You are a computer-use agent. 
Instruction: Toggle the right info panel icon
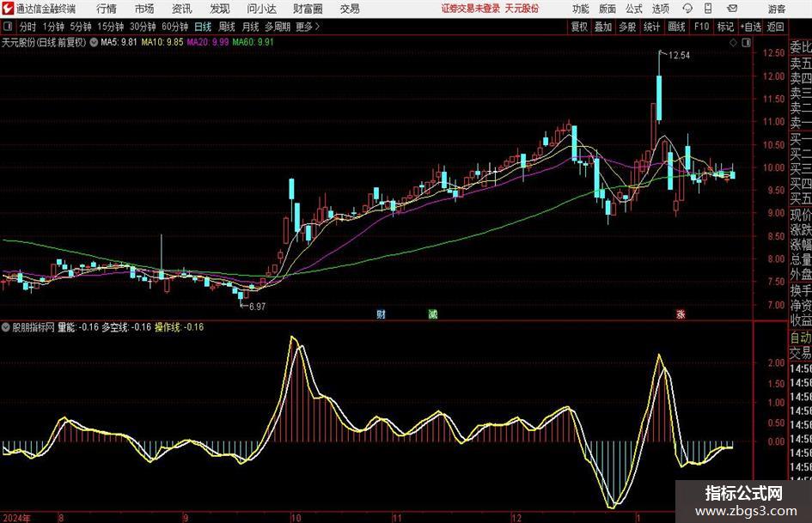746,43
